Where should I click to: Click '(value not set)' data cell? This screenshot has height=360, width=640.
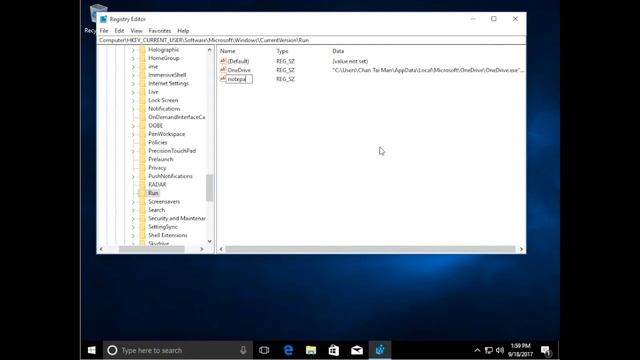[x=350, y=61]
